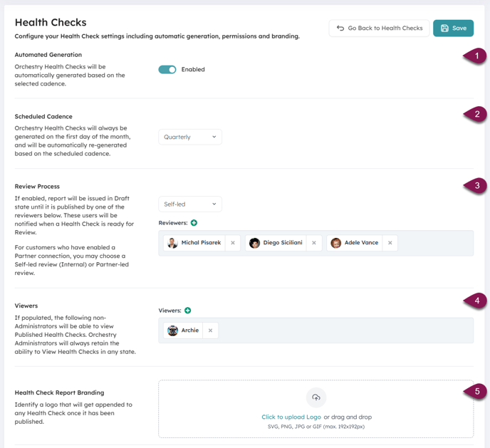
Task: Remove Archie from the viewers list
Action: pos(210,330)
